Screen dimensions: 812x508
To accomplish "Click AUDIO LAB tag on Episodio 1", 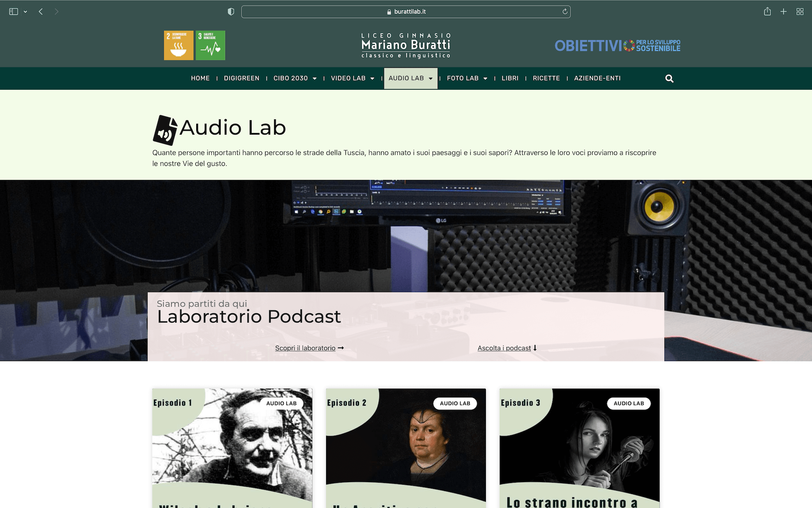I will coord(282,403).
